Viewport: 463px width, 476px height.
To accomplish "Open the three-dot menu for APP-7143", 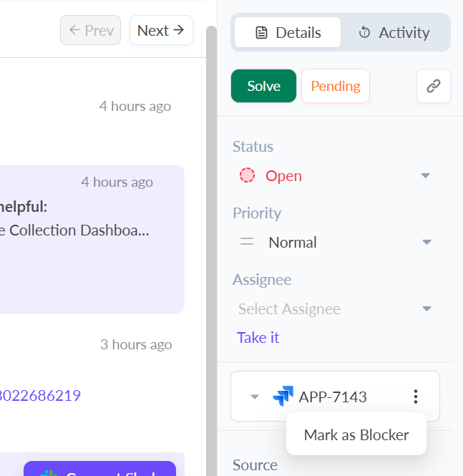I will click(415, 396).
